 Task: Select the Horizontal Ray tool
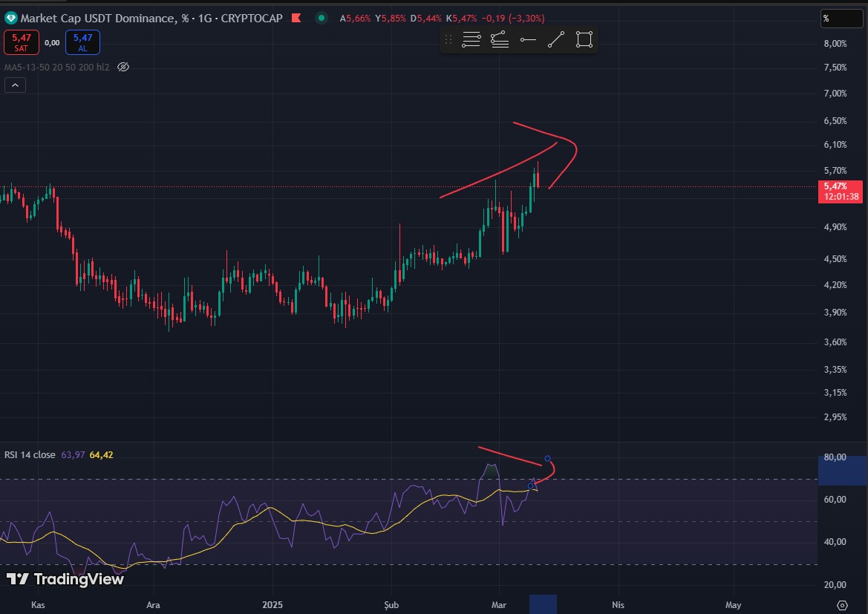coord(528,39)
